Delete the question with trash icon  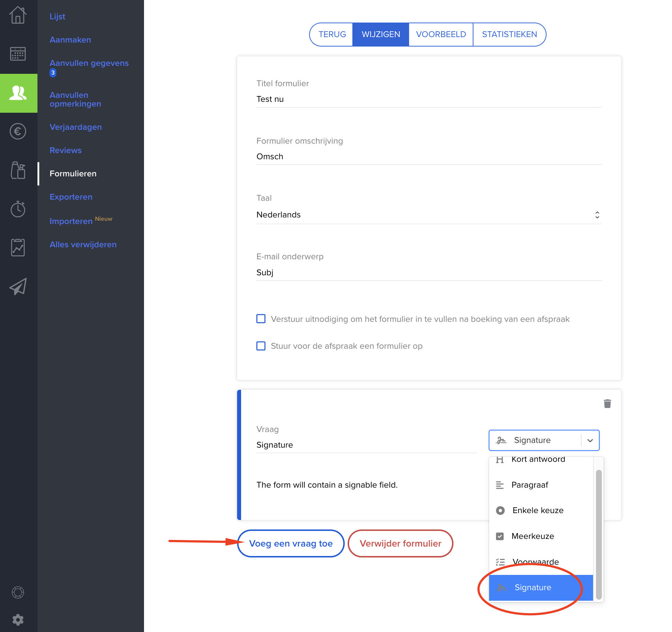(607, 404)
